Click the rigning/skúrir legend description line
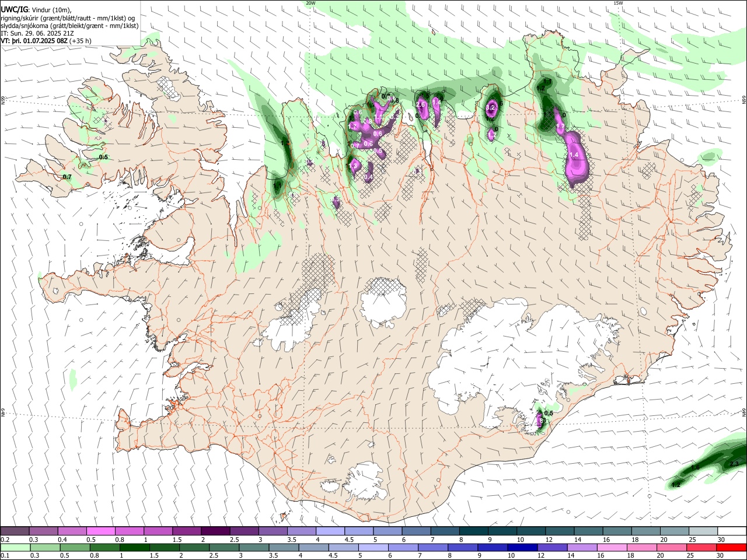Viewport: 747px width, 560px height. pyautogui.click(x=68, y=17)
